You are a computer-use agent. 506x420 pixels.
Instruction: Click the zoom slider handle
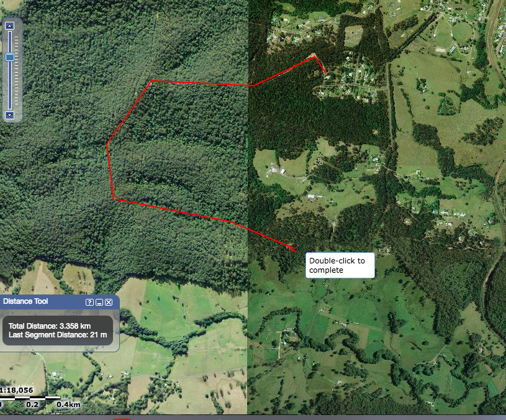[9, 57]
